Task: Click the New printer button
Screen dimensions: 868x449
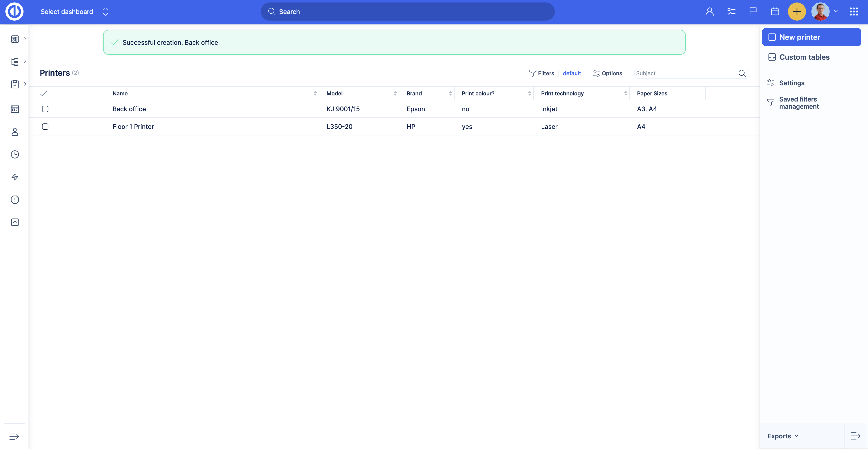Action: click(x=811, y=37)
